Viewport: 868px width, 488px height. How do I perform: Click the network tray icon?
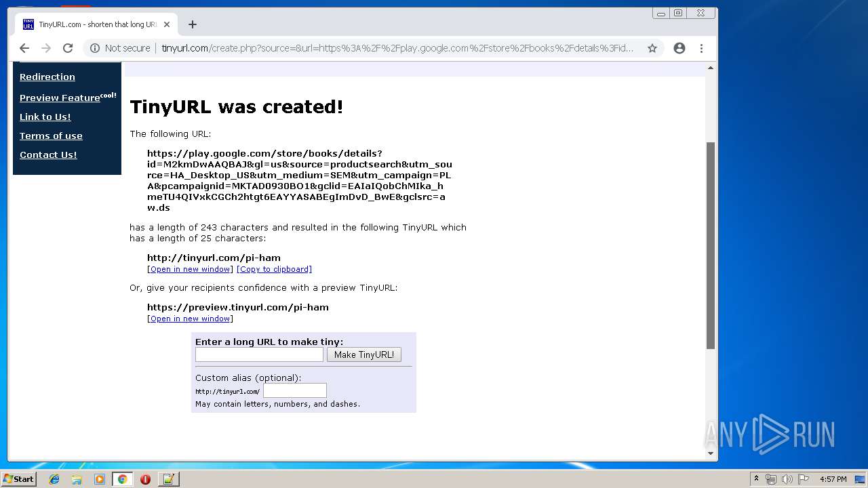tap(771, 479)
